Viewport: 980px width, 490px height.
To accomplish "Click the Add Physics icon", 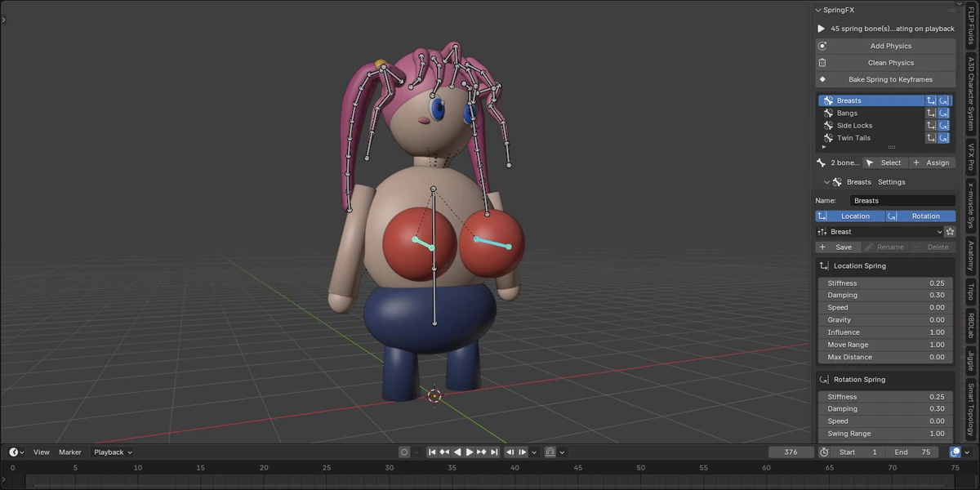I will coord(822,46).
